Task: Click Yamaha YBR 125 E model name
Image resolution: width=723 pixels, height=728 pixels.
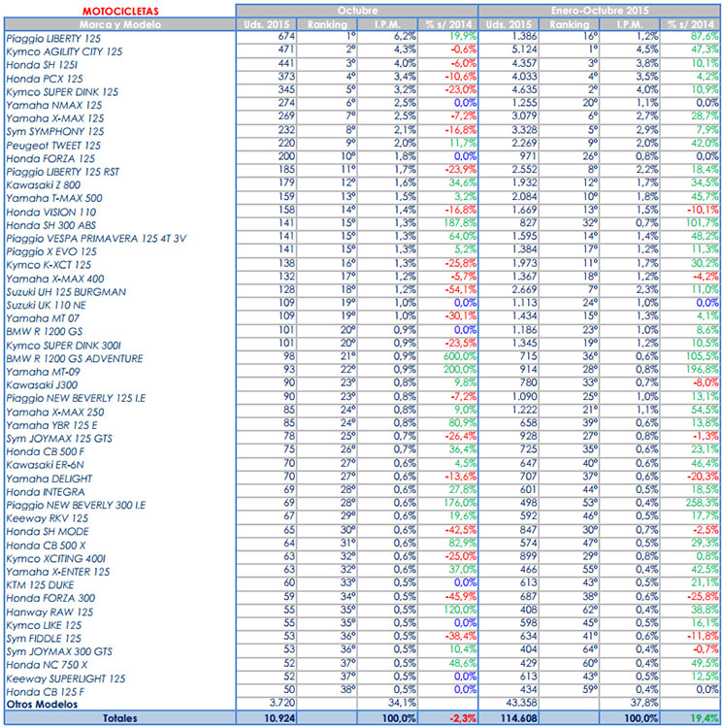Action: tap(52, 425)
